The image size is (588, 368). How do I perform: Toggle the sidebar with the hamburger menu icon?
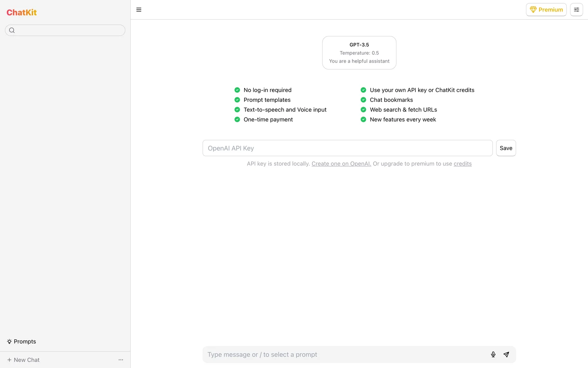tap(139, 10)
